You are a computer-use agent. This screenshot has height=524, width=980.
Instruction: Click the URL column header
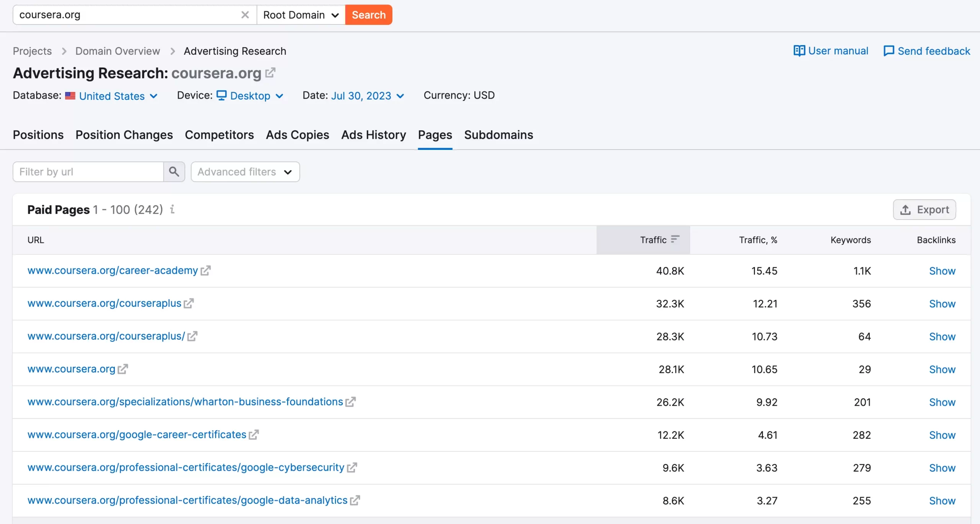[36, 240]
